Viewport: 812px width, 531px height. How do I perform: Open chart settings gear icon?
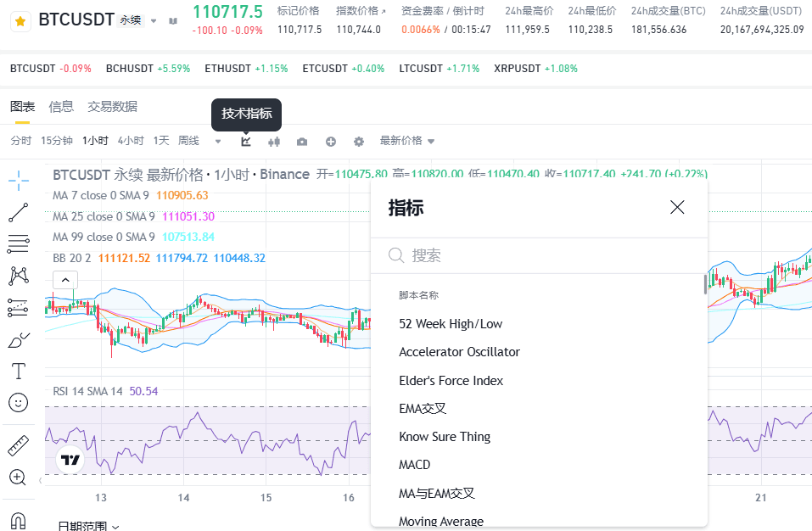pyautogui.click(x=358, y=142)
